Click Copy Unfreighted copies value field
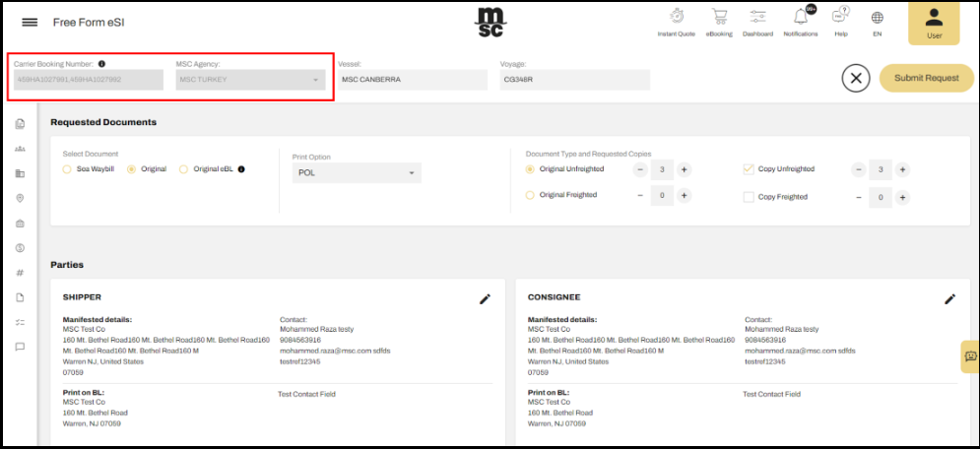980x450 pixels. tap(881, 169)
